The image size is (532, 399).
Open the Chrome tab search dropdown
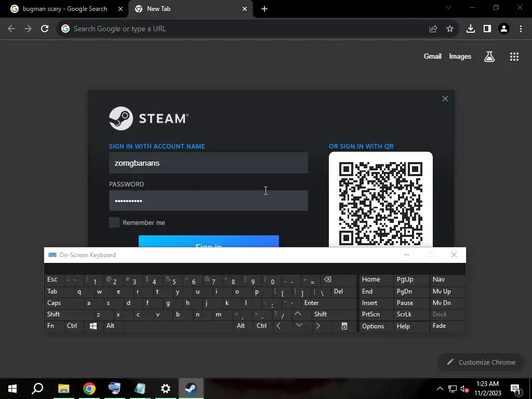(448, 7)
